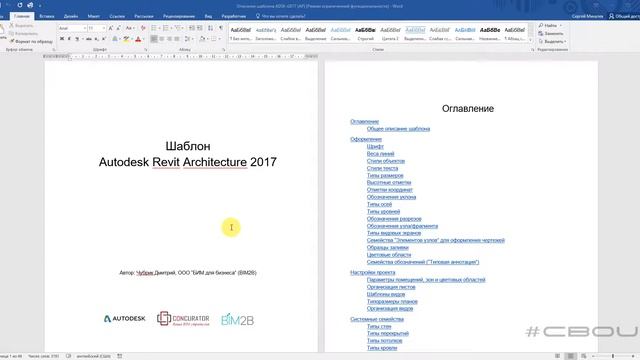640x360 pixels.
Task: Click the align left icon
Action: pos(154,39)
